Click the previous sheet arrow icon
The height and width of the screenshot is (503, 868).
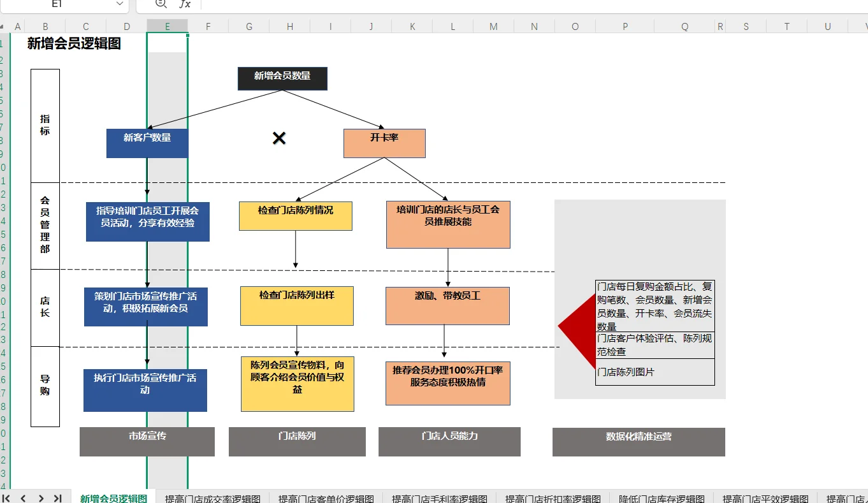23,497
